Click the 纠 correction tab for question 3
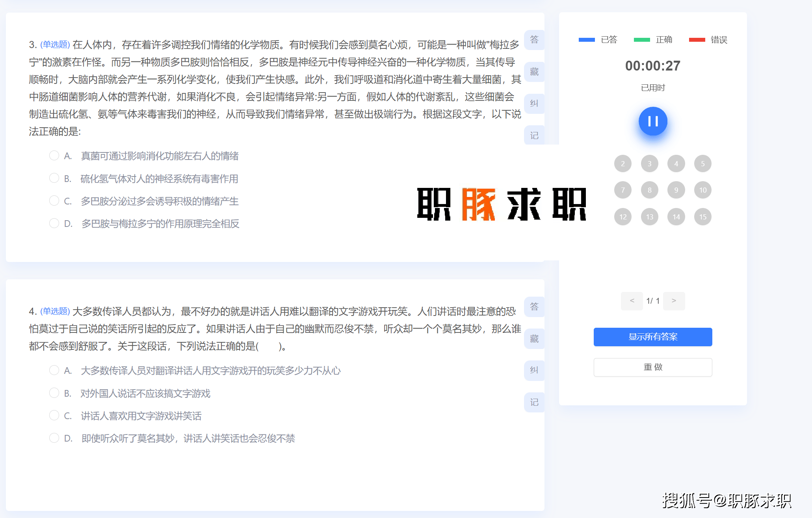The image size is (812, 518). tap(534, 104)
